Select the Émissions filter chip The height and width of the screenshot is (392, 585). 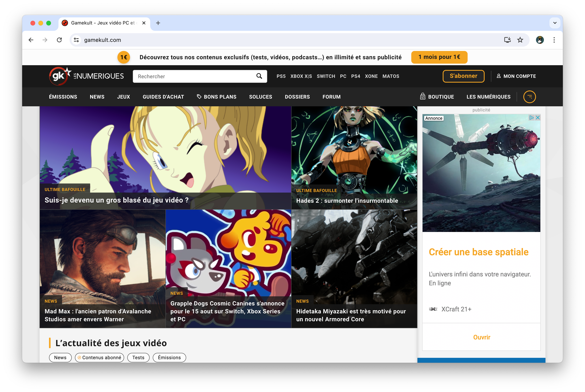(x=169, y=357)
